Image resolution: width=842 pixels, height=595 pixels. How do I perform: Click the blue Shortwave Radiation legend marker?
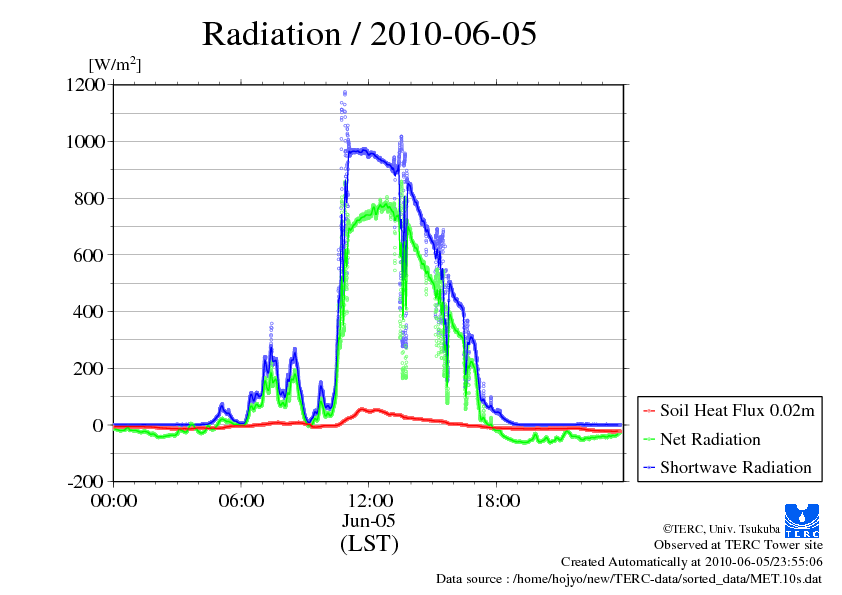(x=649, y=468)
